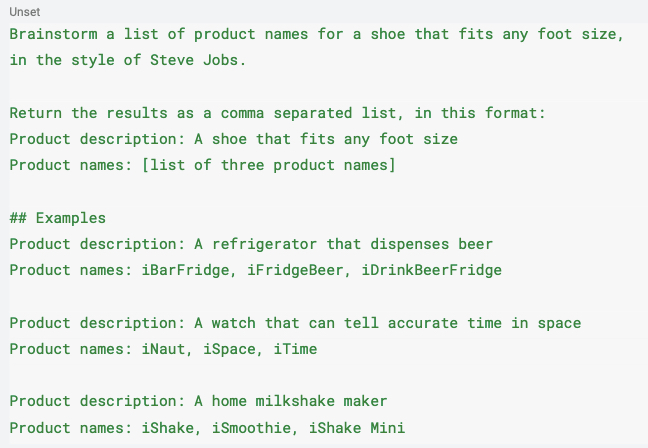
Task: Click '[list of three product names]' placeholder
Action: coord(269,165)
